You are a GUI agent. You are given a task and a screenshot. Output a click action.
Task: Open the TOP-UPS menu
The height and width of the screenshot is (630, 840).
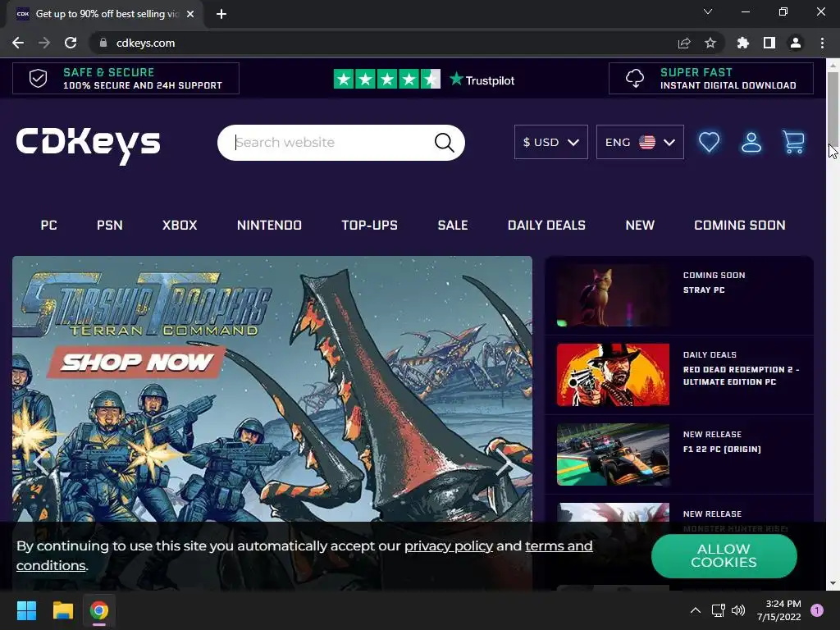(x=370, y=225)
